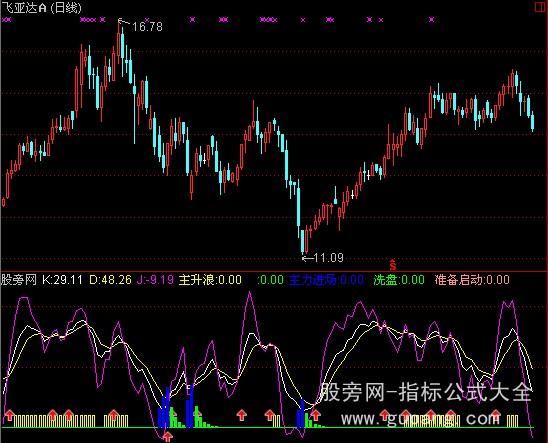
Task: Click the D:48.26 indicator value
Action: click(110, 280)
